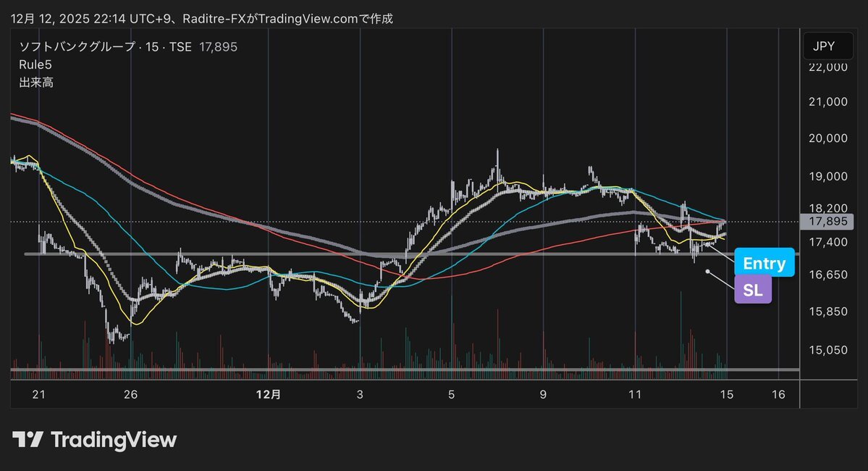Select the 12月 date axis label
This screenshot has width=868, height=471.
coord(269,394)
